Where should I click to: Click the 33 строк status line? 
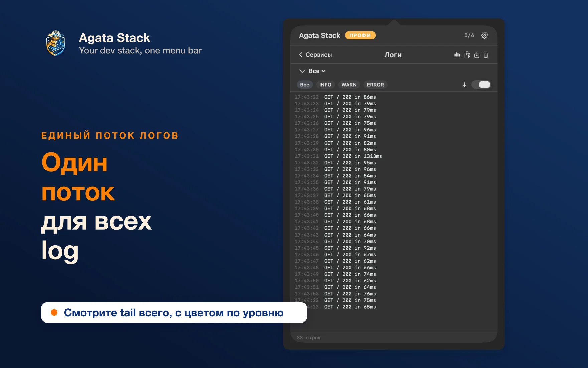click(309, 338)
